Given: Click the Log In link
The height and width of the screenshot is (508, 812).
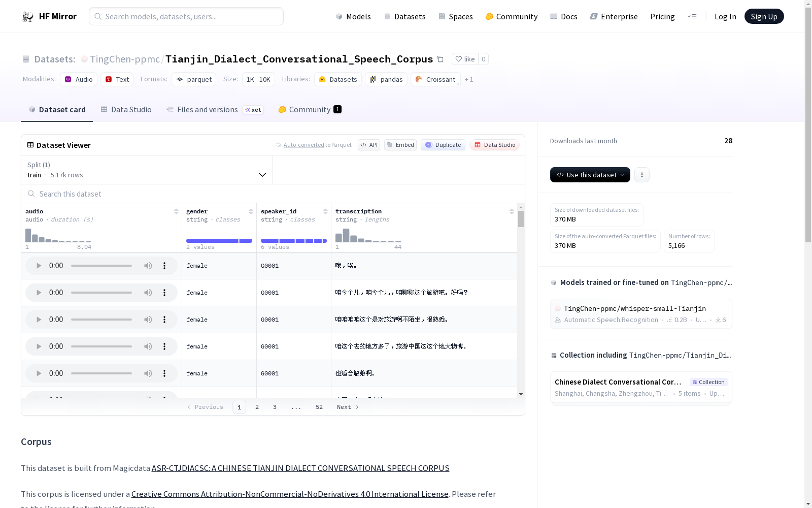Looking at the screenshot, I should [725, 17].
